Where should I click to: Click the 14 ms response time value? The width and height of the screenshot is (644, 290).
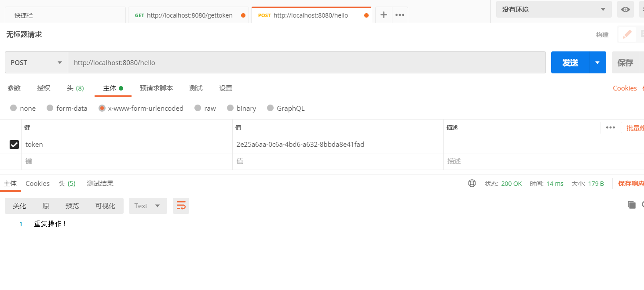click(555, 184)
